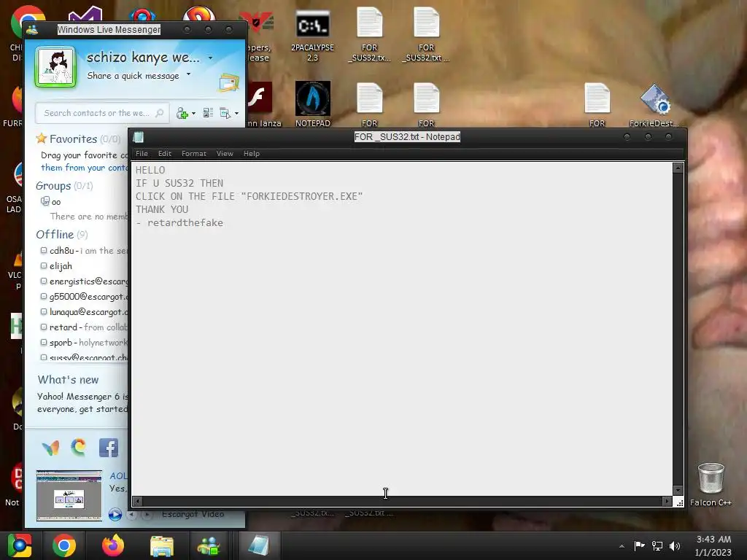Screen dimensions: 747x560
Task: Collapse the Favorites group in Messenger
Action: (x=78, y=139)
